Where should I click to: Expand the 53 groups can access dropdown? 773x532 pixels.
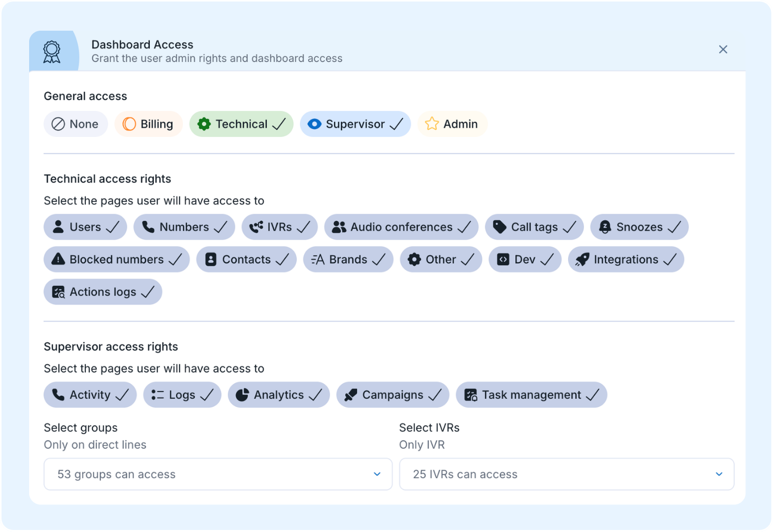click(218, 474)
